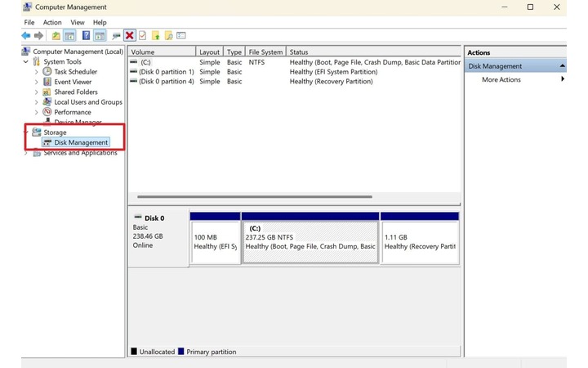Screen dimensions: 588x368
Task: Click the settings list icon on toolbar
Action: pyautogui.click(x=181, y=36)
